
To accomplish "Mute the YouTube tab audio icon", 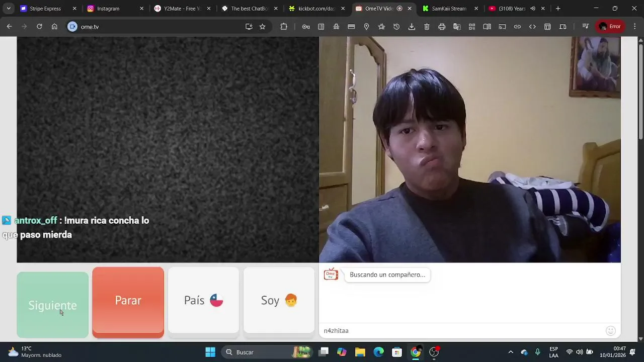I will (x=533, y=9).
